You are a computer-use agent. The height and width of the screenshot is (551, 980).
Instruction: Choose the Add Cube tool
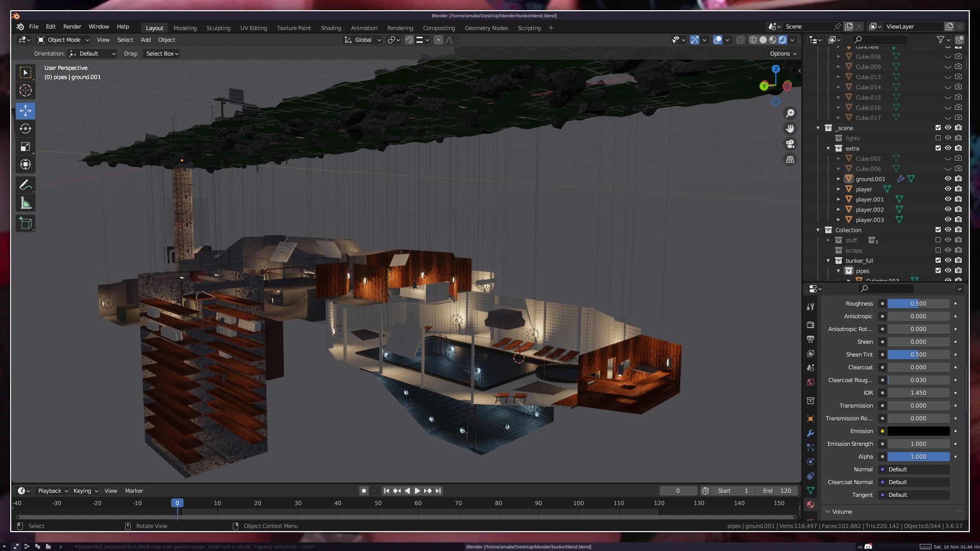coord(26,223)
